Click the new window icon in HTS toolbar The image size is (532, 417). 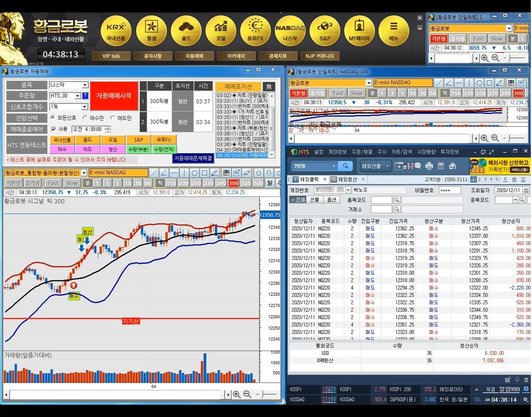tap(399, 166)
